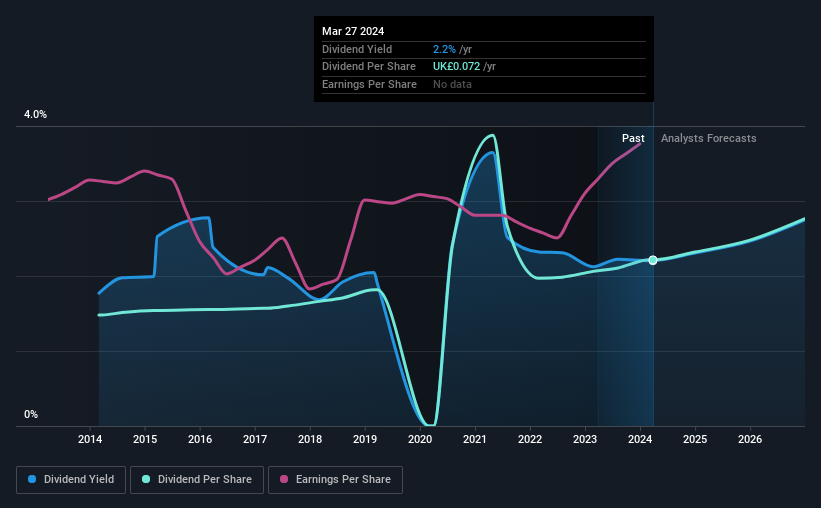Screen dimensions: 821x508
Task: Click the 2022 x-axis label
Action: pyautogui.click(x=530, y=439)
